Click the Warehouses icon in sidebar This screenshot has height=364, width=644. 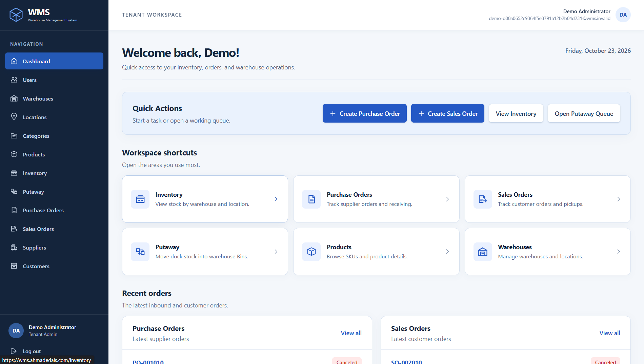point(14,99)
